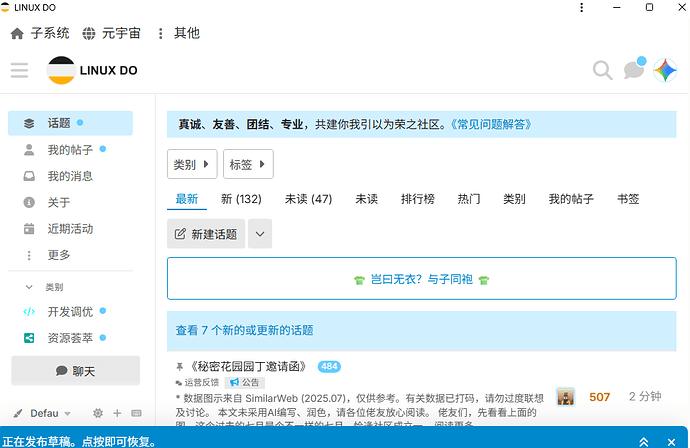The width and height of the screenshot is (690, 448).
Task: Click the sidebar footer keyboard icon
Action: pyautogui.click(x=136, y=413)
